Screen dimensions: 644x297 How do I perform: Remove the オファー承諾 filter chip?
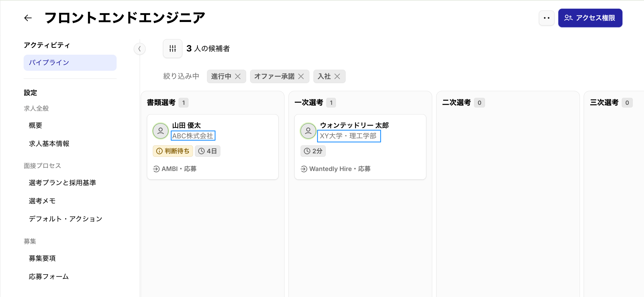coord(301,76)
